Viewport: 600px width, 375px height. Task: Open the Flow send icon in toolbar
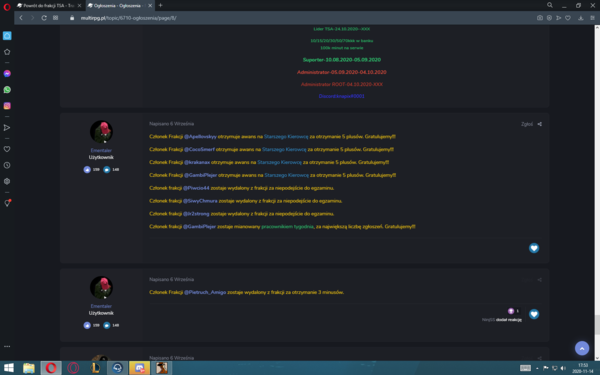click(x=559, y=18)
